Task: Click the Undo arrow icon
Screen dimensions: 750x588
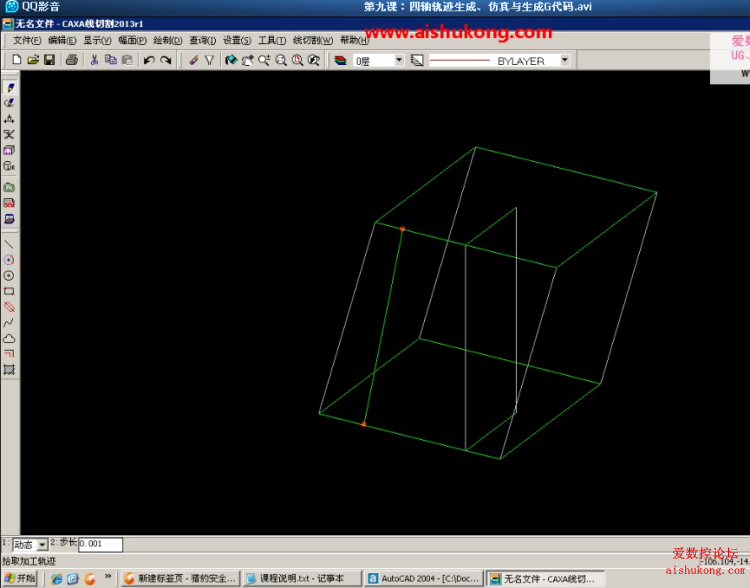Action: coord(149,60)
